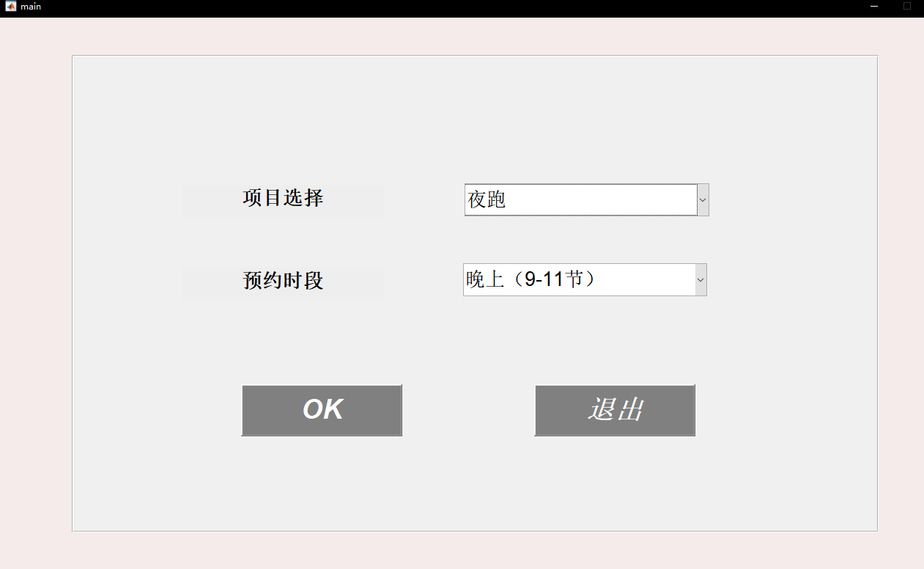Expand the 晚上（9-11节）dropdown arrow

coord(701,279)
